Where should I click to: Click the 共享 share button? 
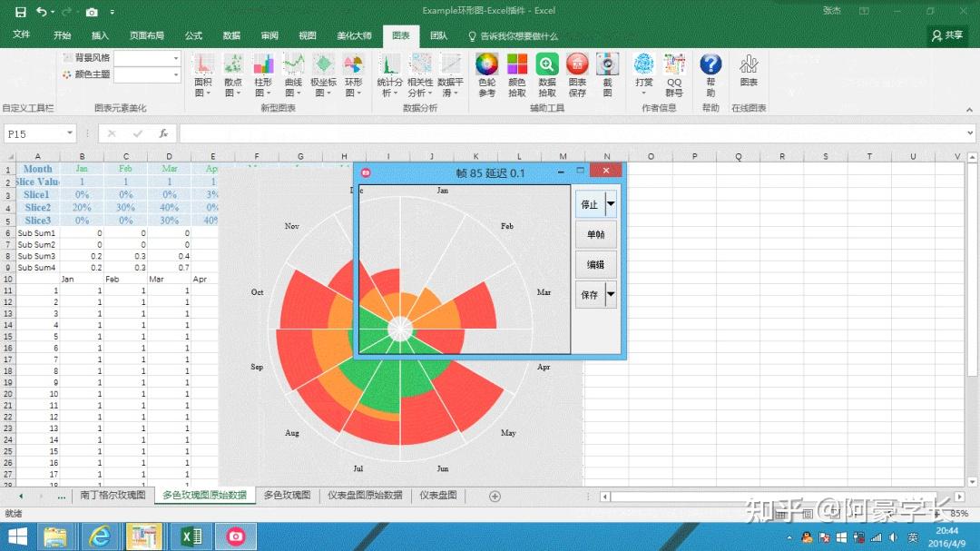pyautogui.click(x=947, y=35)
